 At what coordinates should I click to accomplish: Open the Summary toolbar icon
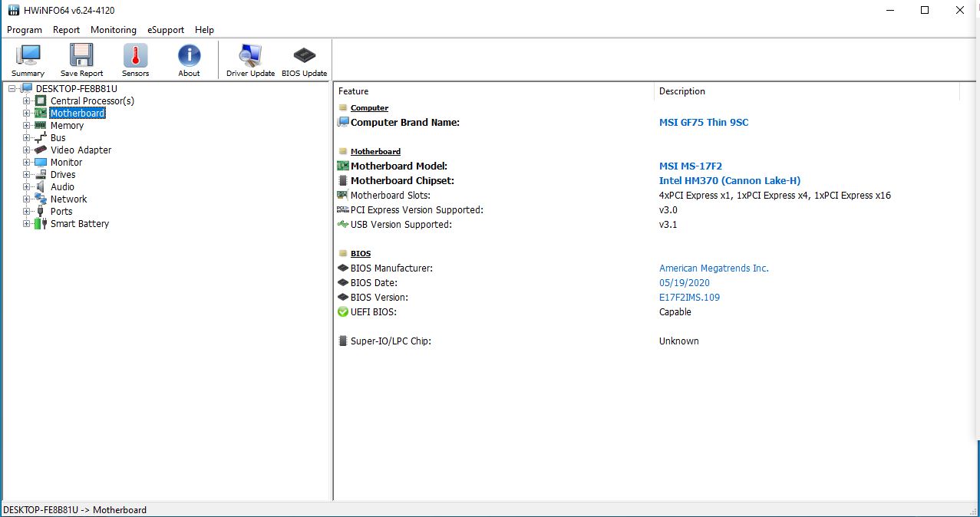28,55
